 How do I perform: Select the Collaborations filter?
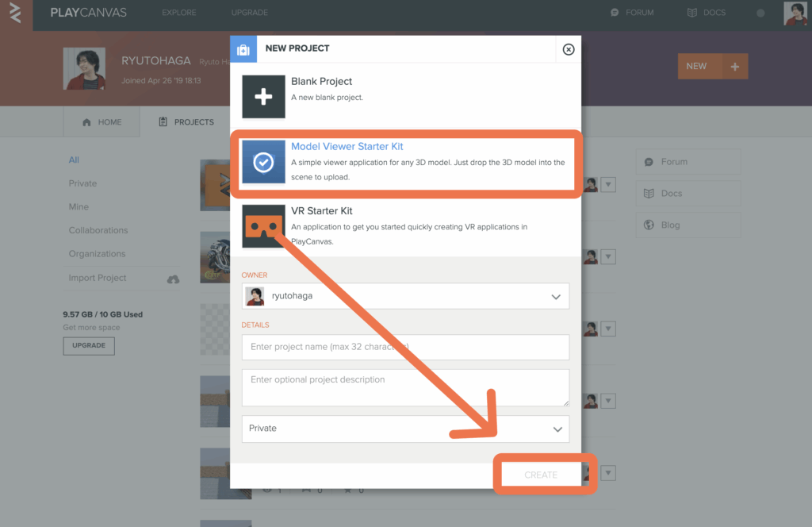tap(98, 230)
